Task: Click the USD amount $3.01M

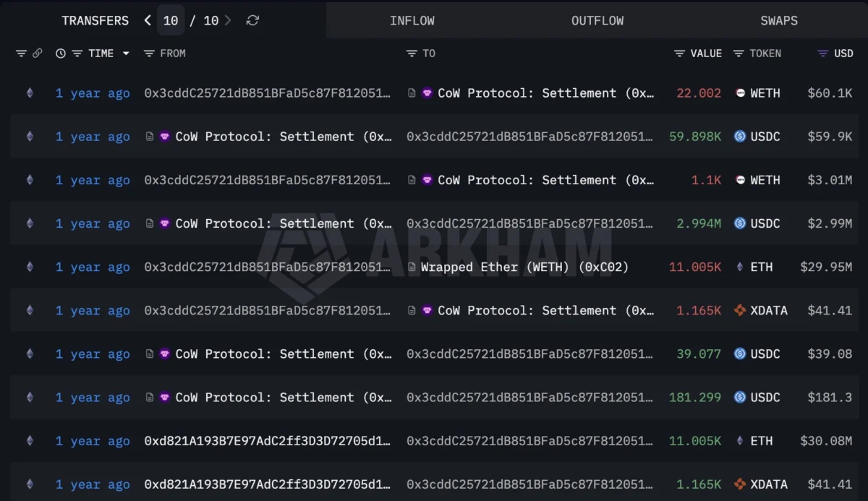Action: pyautogui.click(x=830, y=180)
